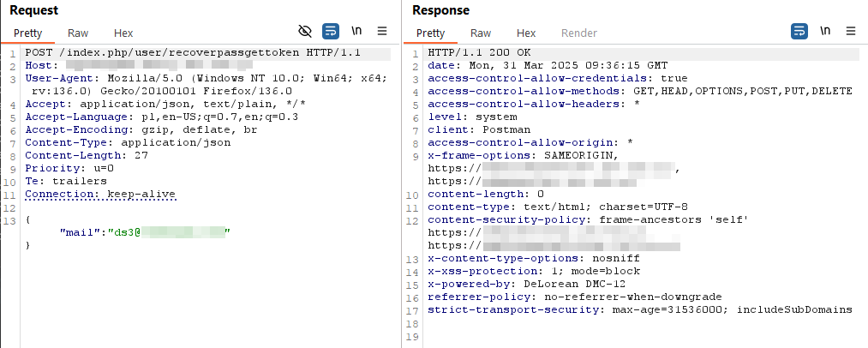Toggle word wrap icon in Request panel

click(330, 31)
